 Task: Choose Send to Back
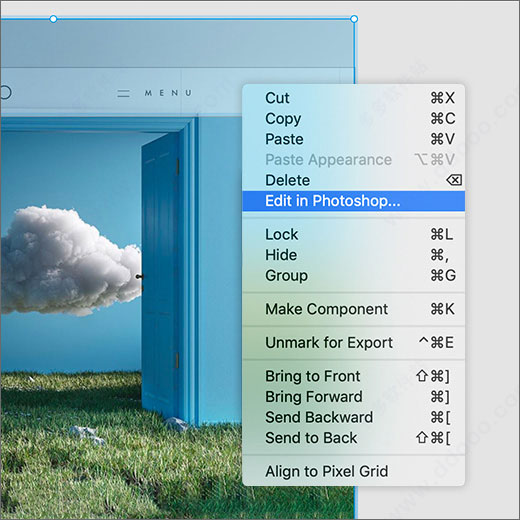click(x=353, y=438)
